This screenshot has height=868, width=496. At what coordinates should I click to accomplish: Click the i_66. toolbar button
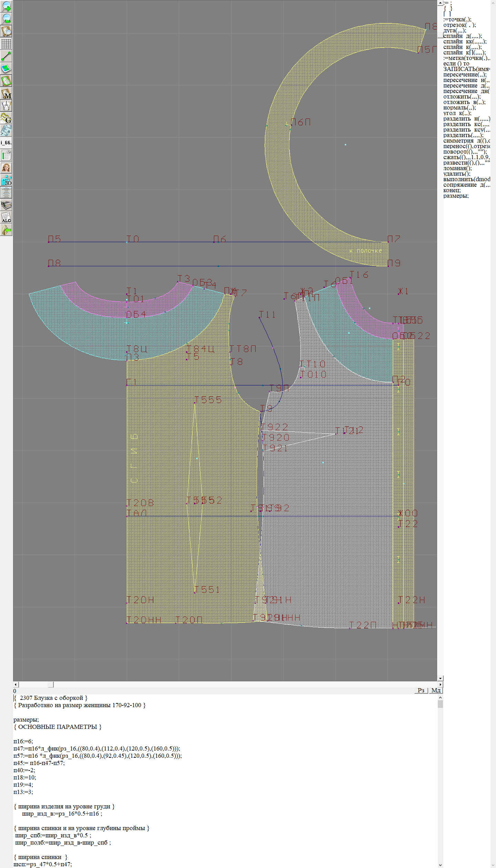(6, 143)
